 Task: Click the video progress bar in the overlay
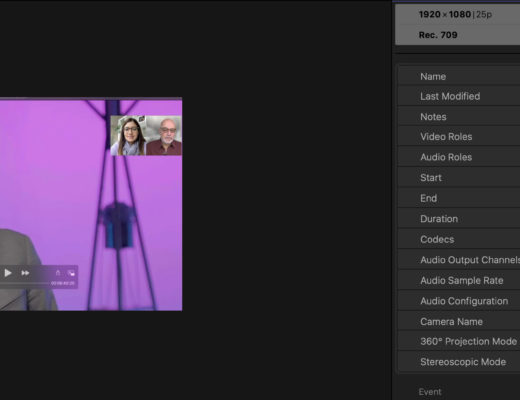[24, 283]
